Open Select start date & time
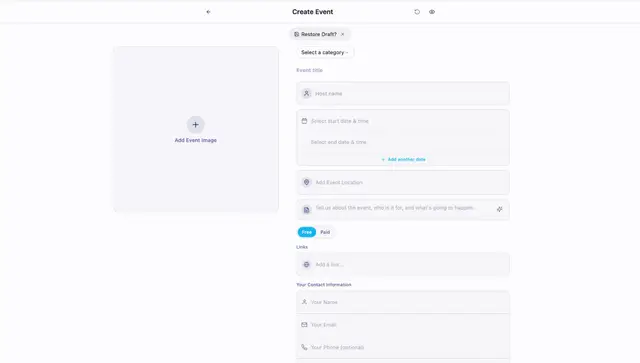This screenshot has width=640, height=363. (x=340, y=121)
